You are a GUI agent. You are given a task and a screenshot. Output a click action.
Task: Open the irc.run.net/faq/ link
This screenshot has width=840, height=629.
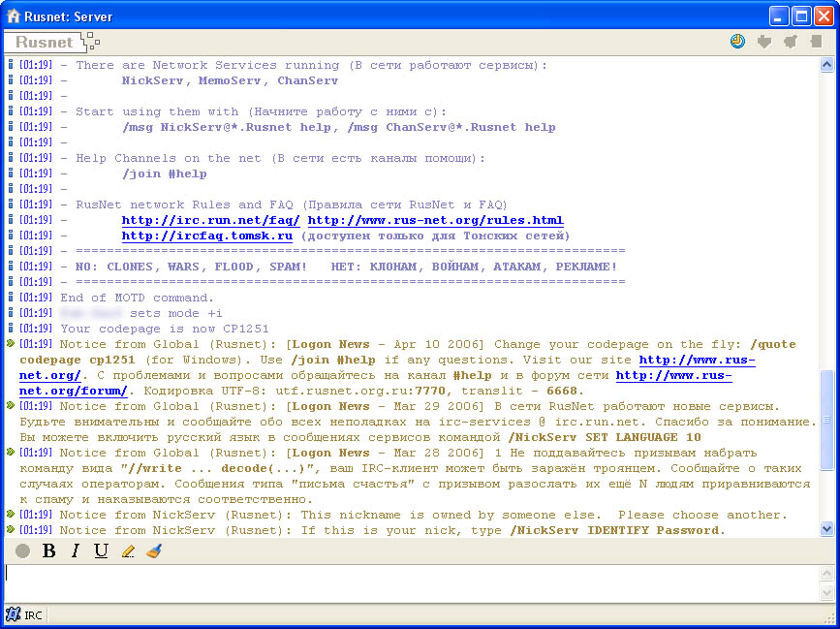pos(210,220)
